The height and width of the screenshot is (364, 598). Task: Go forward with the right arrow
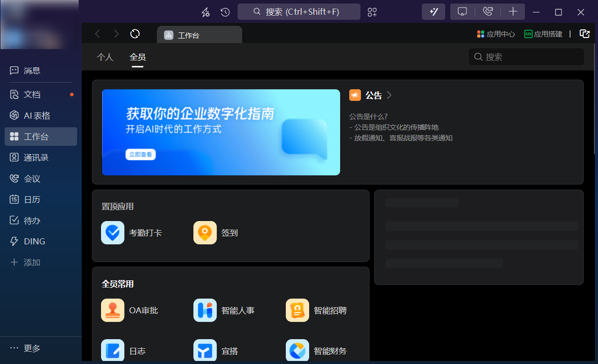coord(116,34)
